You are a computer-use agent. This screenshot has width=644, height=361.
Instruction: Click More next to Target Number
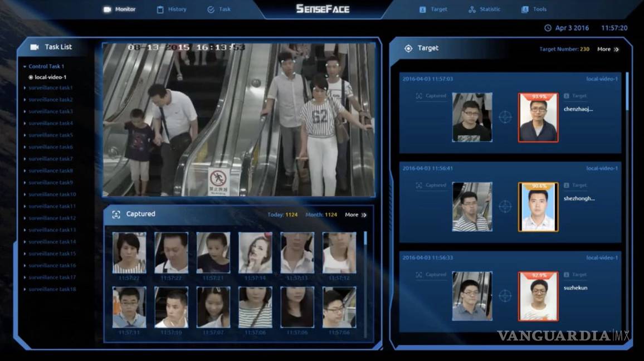pyautogui.click(x=607, y=49)
